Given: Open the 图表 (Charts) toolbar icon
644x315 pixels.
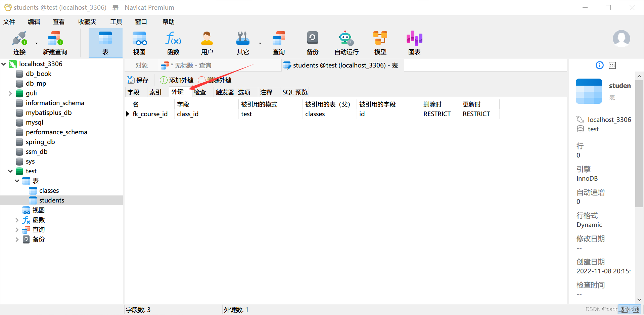Looking at the screenshot, I should coord(414,42).
